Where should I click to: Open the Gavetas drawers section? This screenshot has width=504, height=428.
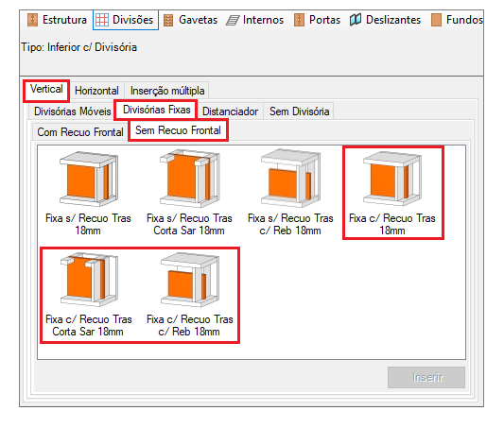tap(190, 20)
